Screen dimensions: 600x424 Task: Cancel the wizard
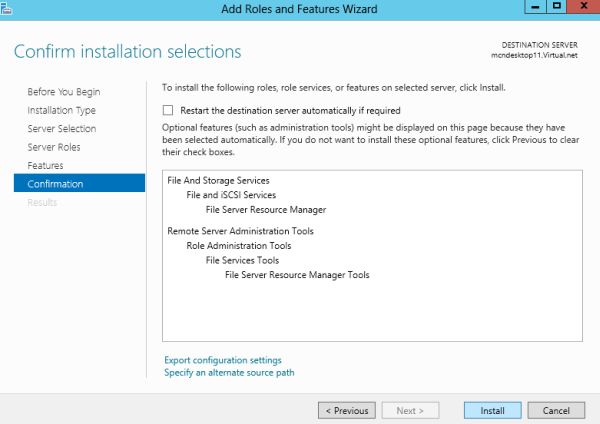(555, 410)
